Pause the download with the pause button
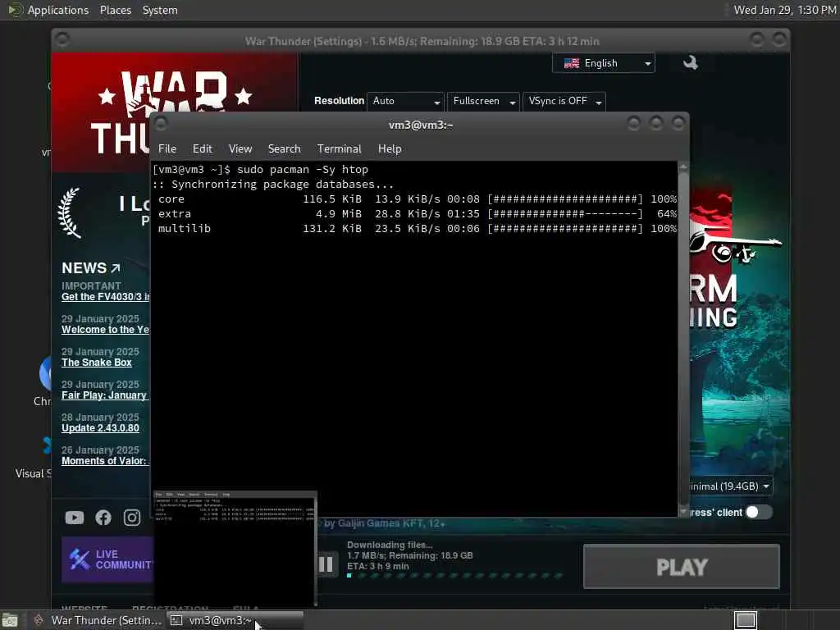840x630 pixels. click(326, 564)
